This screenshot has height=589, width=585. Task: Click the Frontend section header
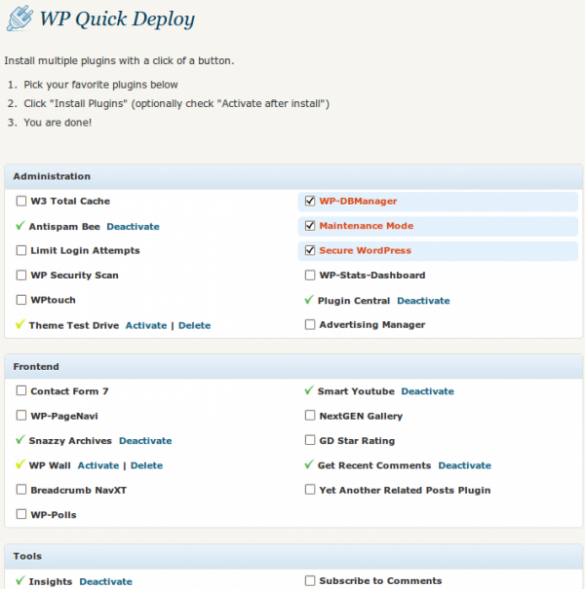(x=293, y=366)
